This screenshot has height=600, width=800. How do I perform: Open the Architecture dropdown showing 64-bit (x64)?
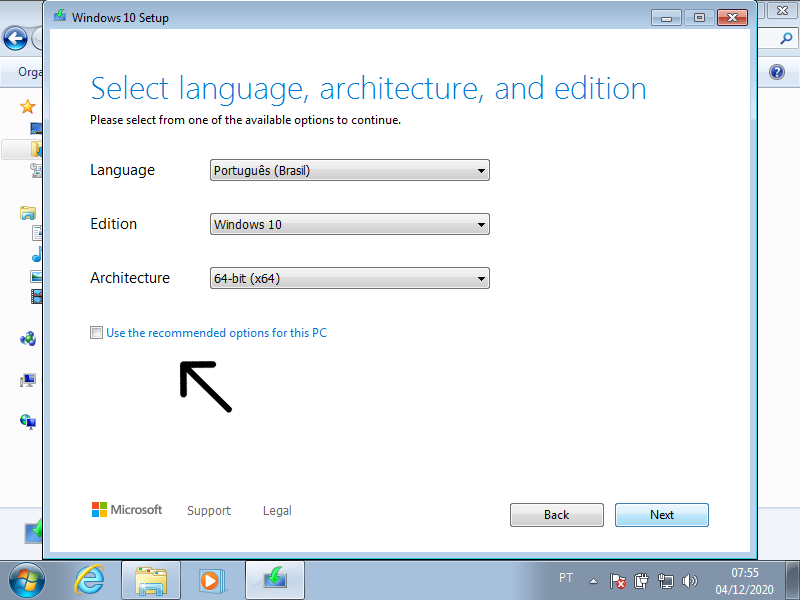[x=349, y=279]
